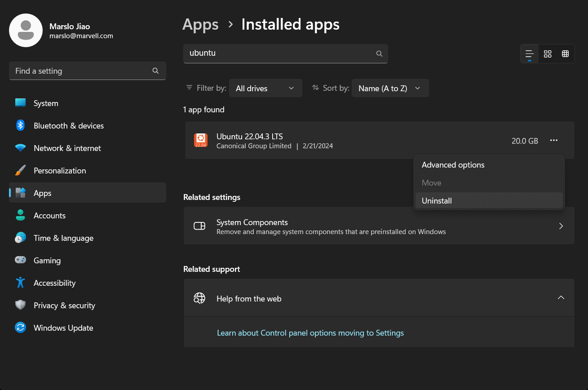Screen dimensions: 588x390
Task: Focus the Find a setting search field
Action: pos(88,71)
